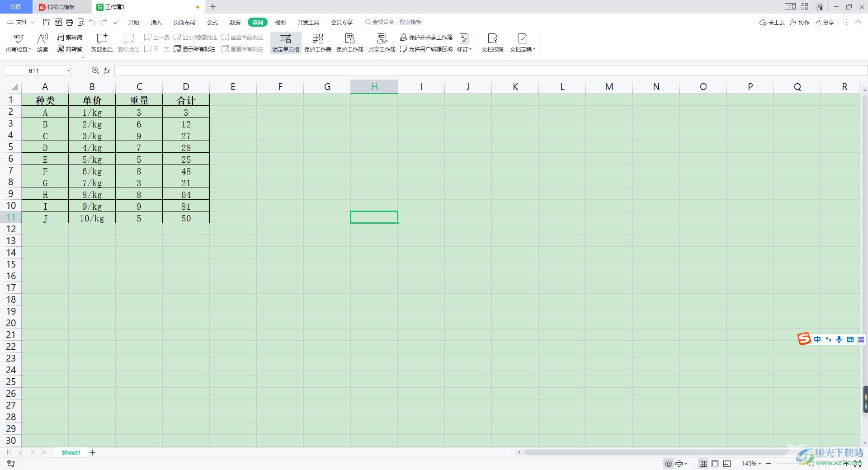Open the Name Box dropdown arrow

click(68, 70)
